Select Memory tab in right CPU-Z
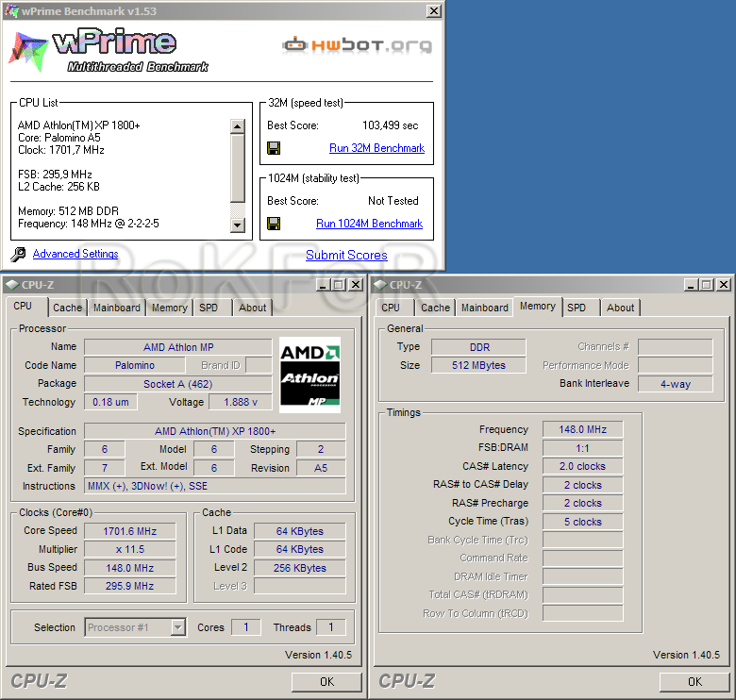 (x=538, y=307)
